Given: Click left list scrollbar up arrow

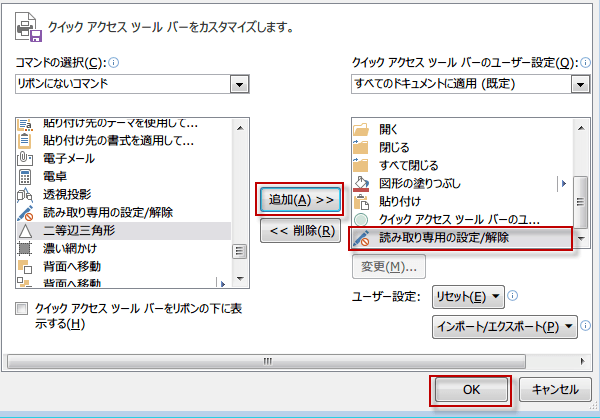Looking at the screenshot, I should coord(240,128).
